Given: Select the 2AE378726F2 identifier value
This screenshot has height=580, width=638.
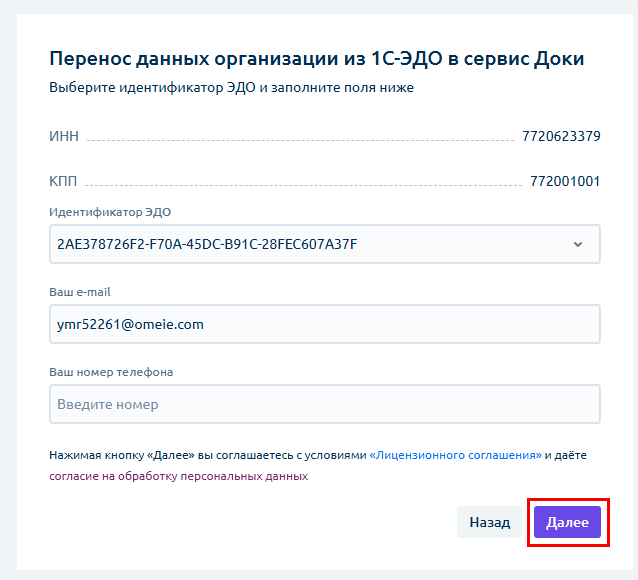Looking at the screenshot, I should coord(207,244).
